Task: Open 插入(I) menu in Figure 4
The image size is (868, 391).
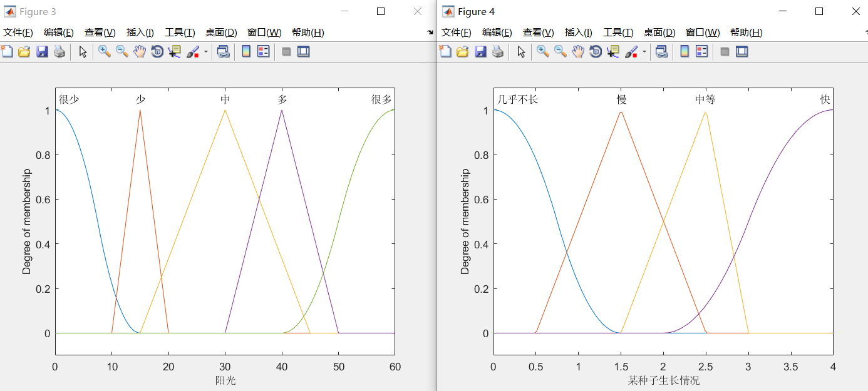Action: coord(579,33)
